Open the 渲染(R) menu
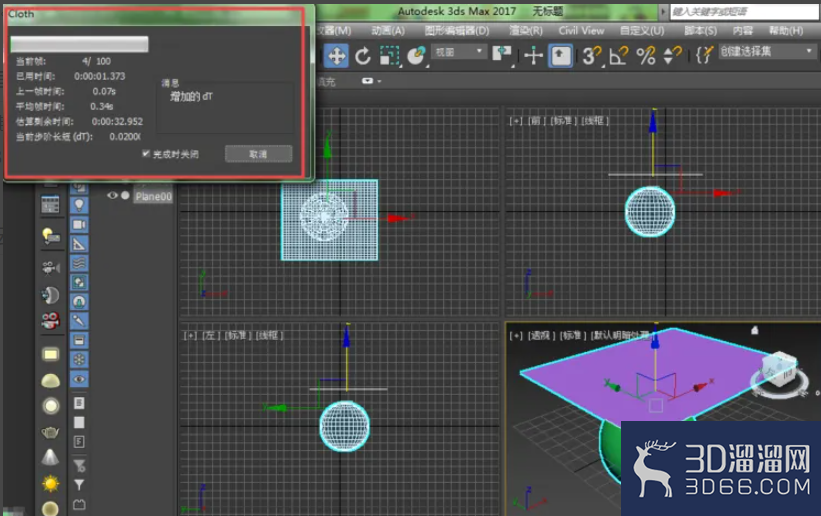This screenshot has width=821, height=516. point(526,31)
